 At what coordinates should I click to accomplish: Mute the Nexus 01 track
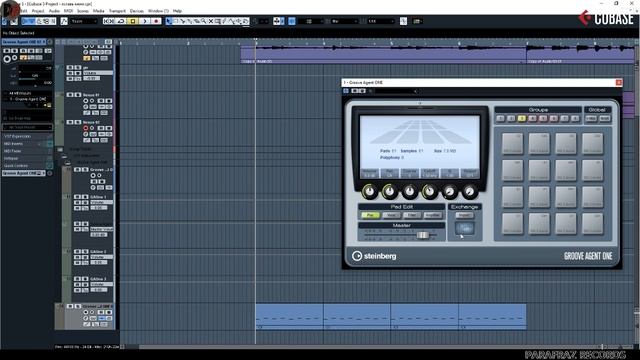click(x=69, y=95)
